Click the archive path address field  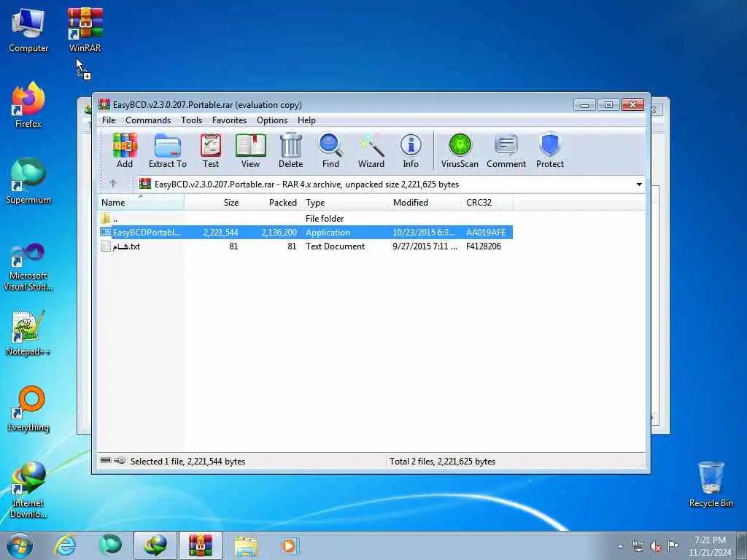[391, 184]
